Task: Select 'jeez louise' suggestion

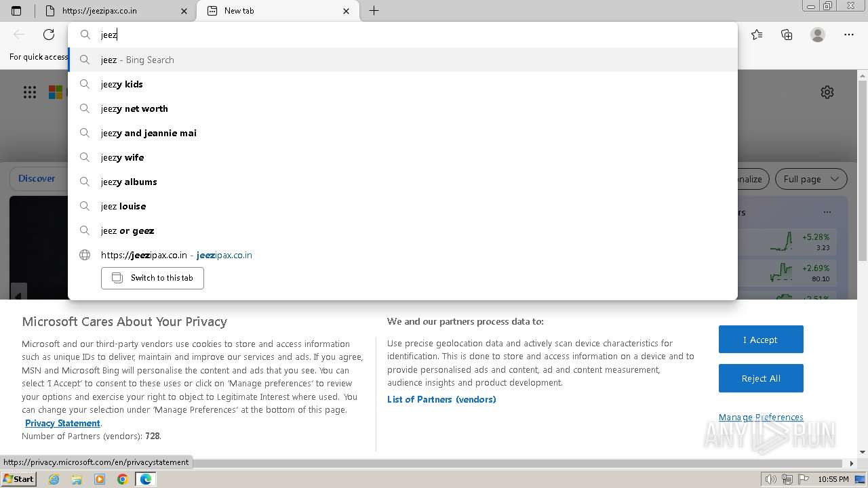Action: [403, 206]
